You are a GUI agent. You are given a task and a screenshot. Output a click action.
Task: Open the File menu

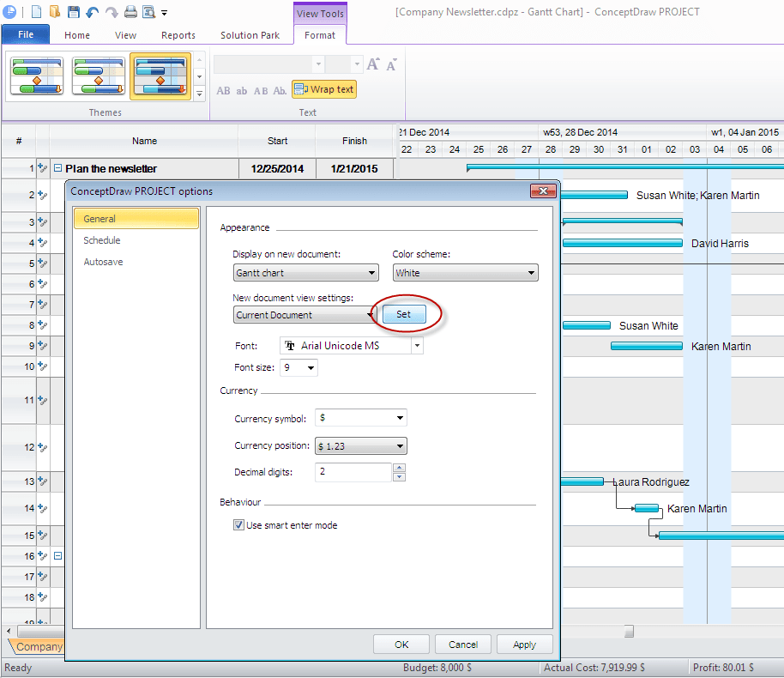(26, 34)
